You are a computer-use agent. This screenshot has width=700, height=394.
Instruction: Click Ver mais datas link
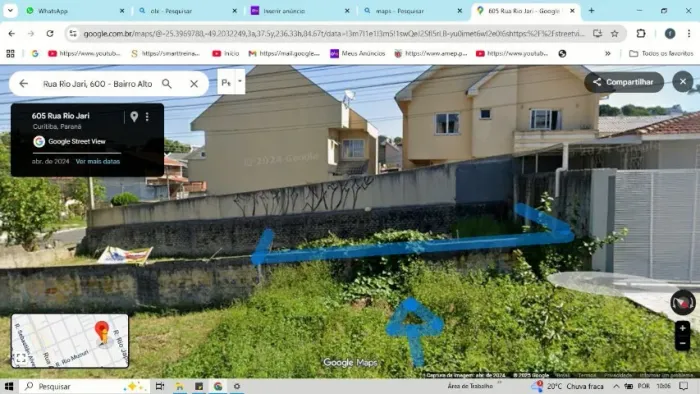pyautogui.click(x=97, y=162)
